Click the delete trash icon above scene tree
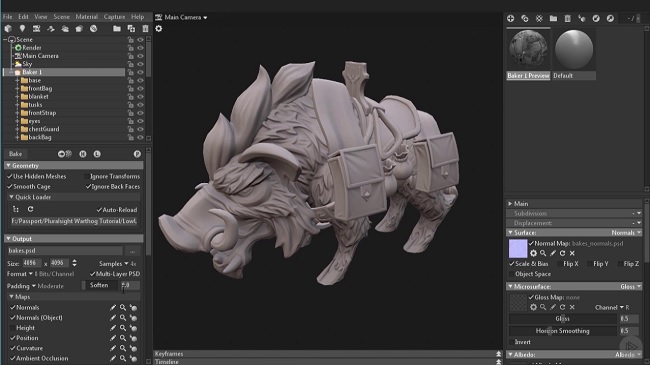This screenshot has width=650, height=365. [x=145, y=29]
